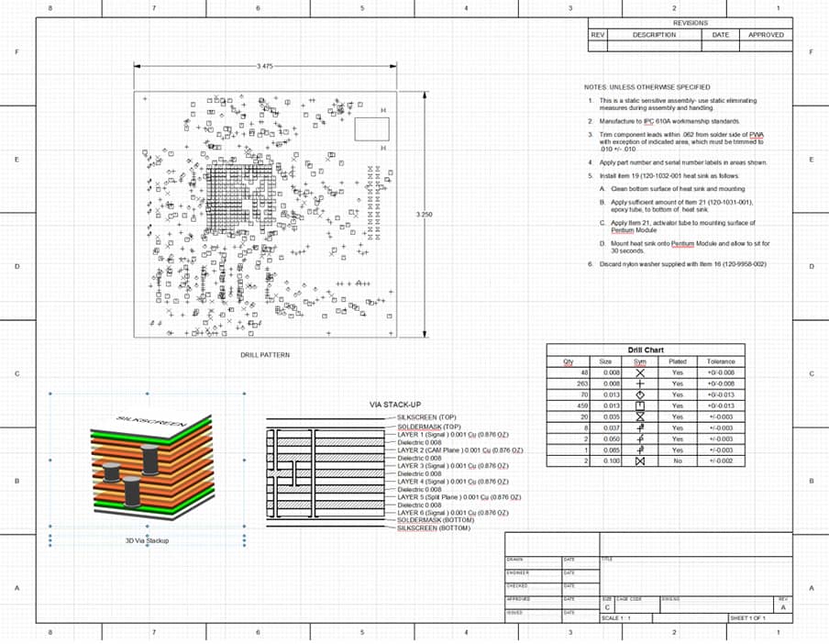Grab the top-center selection handle of 3D image
This screenshot has height=644, width=829.
point(147,394)
